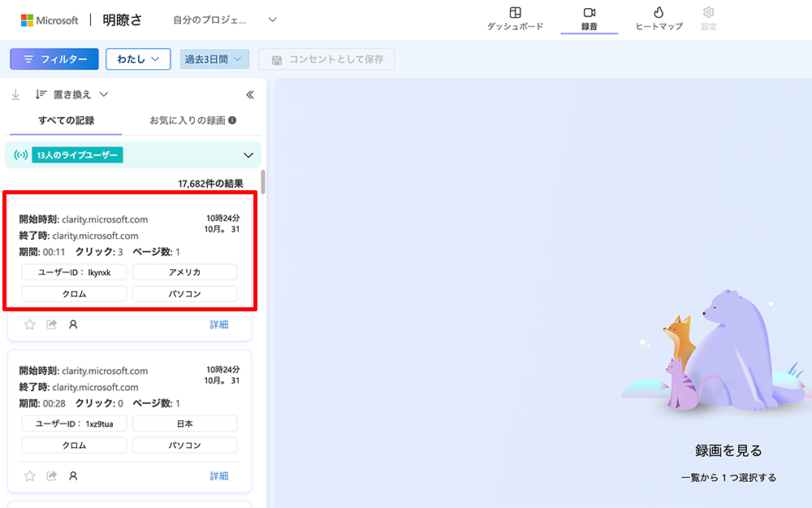Open the 設定 gear icon
The width and height of the screenshot is (812, 508).
708,18
